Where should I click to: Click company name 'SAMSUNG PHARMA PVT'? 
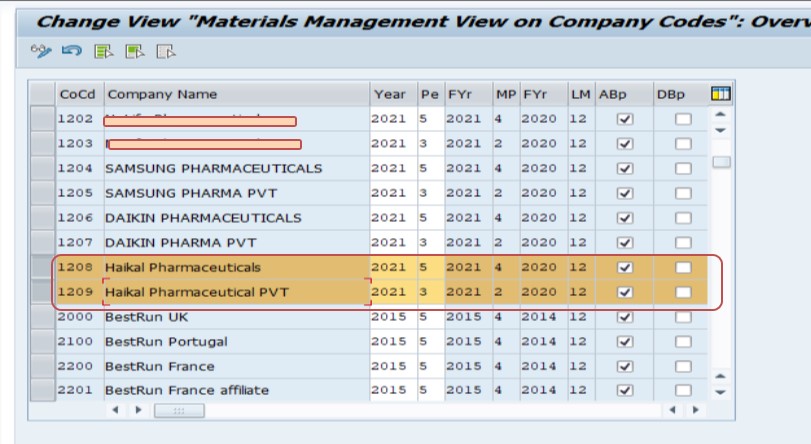191,193
